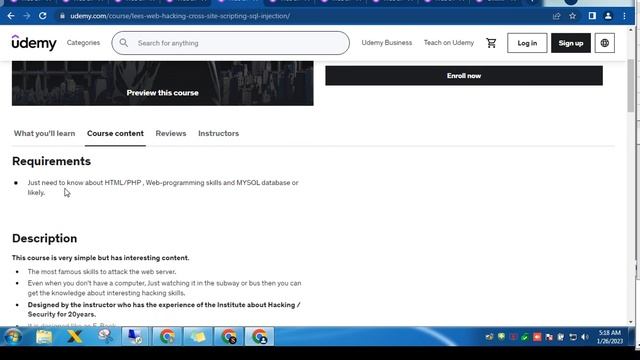Switch to What you'll learn tab
Screen dimensions: 640x360
tap(44, 133)
